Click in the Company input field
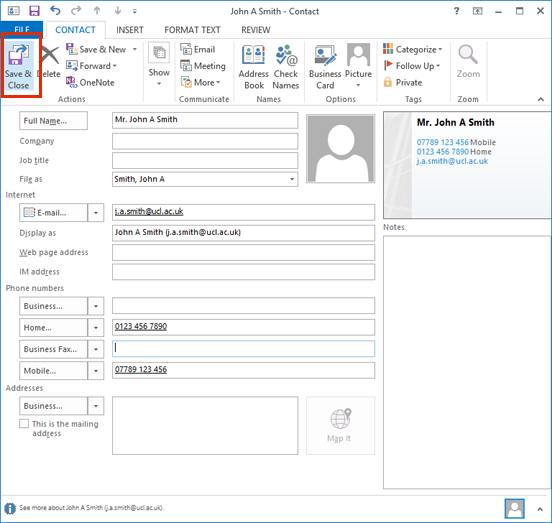The width and height of the screenshot is (552, 523). (205, 141)
